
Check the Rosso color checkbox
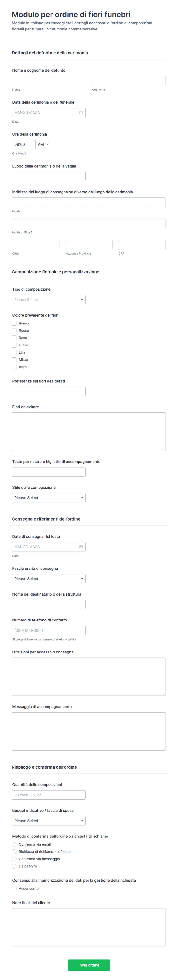pyautogui.click(x=14, y=331)
